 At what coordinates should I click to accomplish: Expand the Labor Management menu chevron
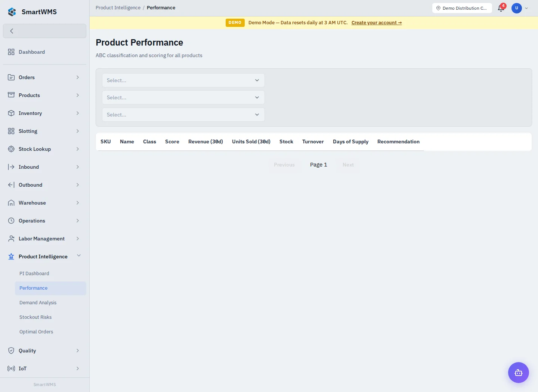pyautogui.click(x=78, y=239)
